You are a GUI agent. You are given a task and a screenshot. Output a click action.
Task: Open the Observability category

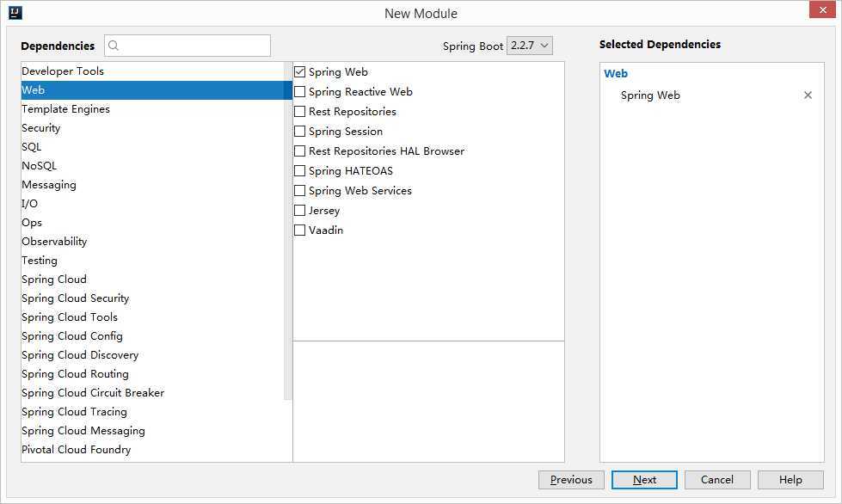pyautogui.click(x=152, y=242)
